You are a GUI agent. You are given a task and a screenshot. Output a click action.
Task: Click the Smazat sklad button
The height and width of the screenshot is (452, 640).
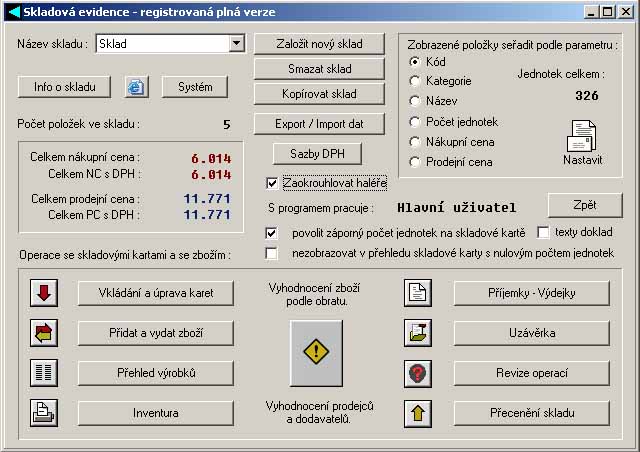point(319,69)
